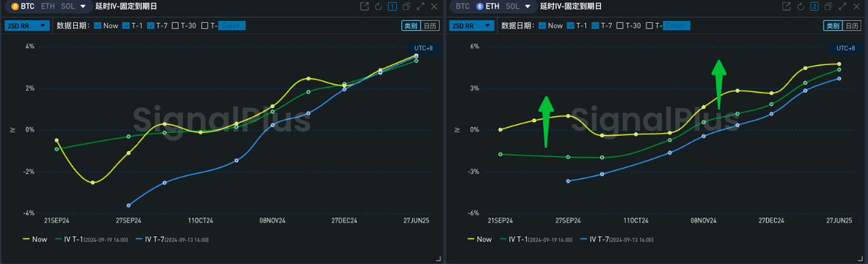Click the 21SEP24 axis label in ETH chart
This screenshot has height=264, width=868.
coord(500,221)
